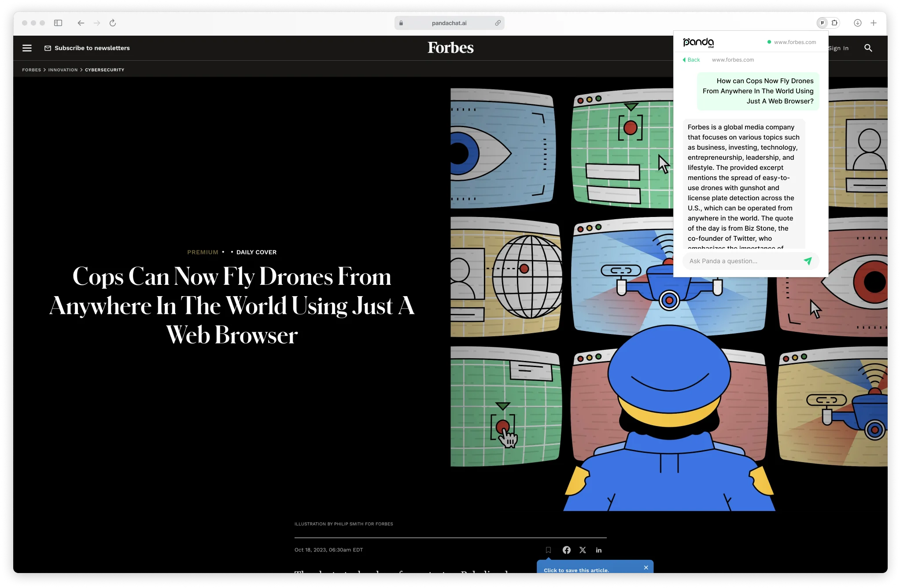Click the padlock icon in the address bar
This screenshot has height=588, width=900.
(401, 23)
